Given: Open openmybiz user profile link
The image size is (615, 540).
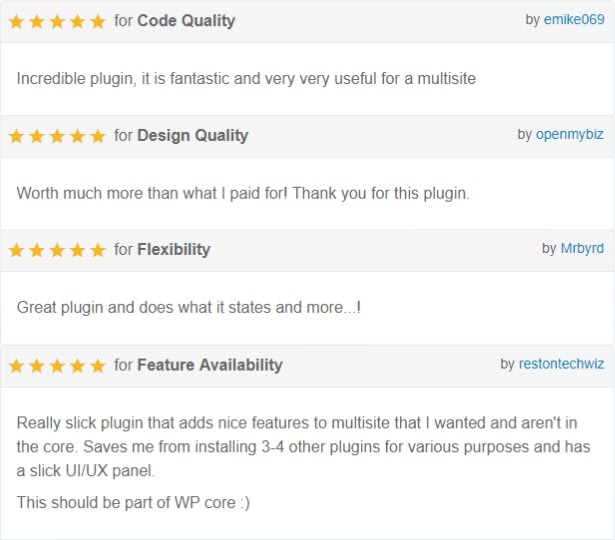Looking at the screenshot, I should 570,135.
